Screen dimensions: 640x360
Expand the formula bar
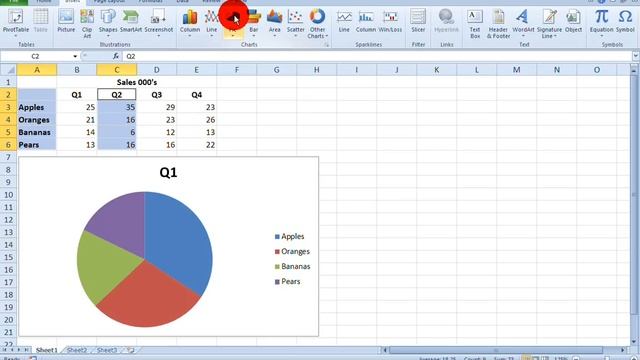(x=636, y=56)
